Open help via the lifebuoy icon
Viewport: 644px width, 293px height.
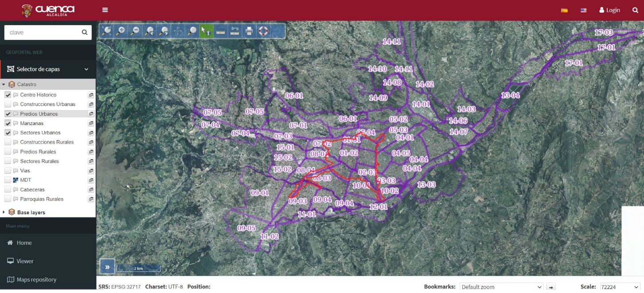(263, 31)
